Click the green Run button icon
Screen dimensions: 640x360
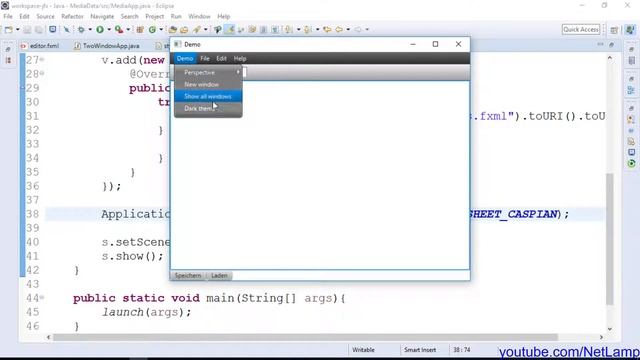point(100,29)
